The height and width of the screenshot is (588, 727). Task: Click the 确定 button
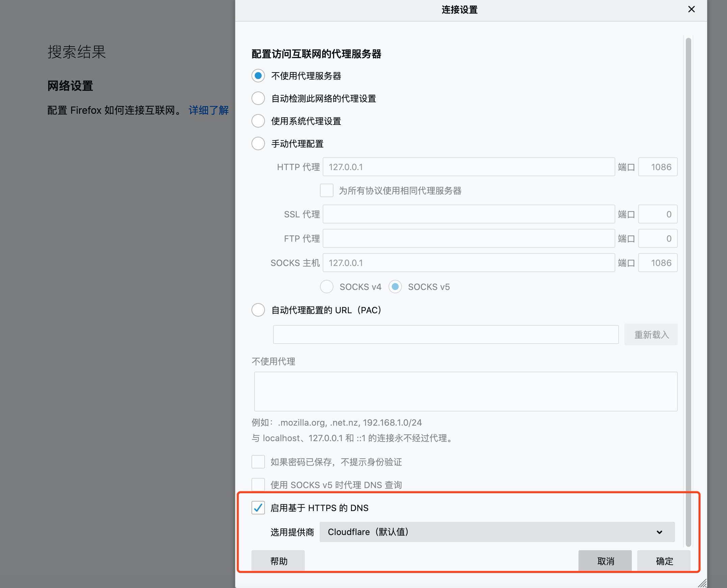[664, 561]
